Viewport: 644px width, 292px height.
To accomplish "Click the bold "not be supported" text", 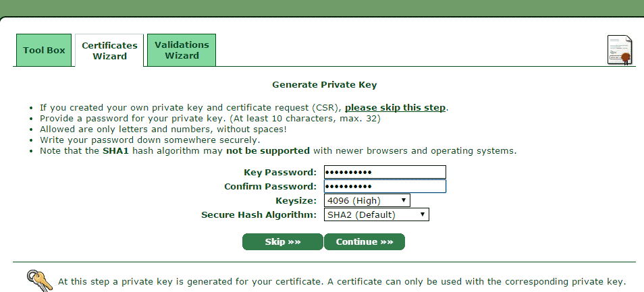I will pyautogui.click(x=267, y=151).
